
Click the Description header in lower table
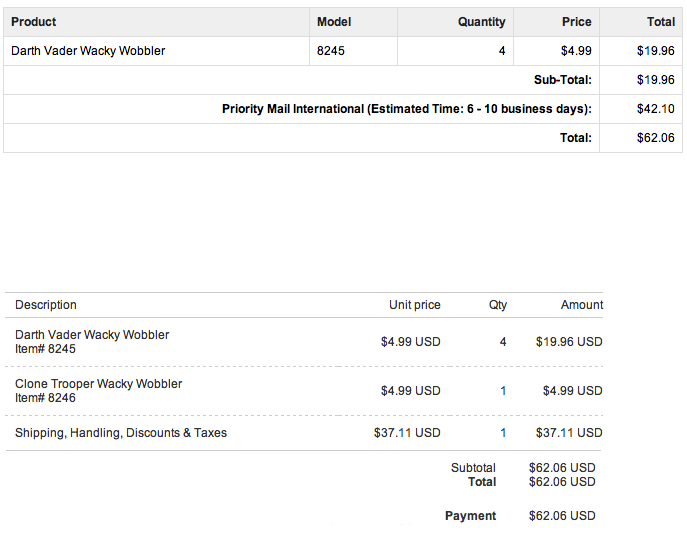(x=46, y=305)
